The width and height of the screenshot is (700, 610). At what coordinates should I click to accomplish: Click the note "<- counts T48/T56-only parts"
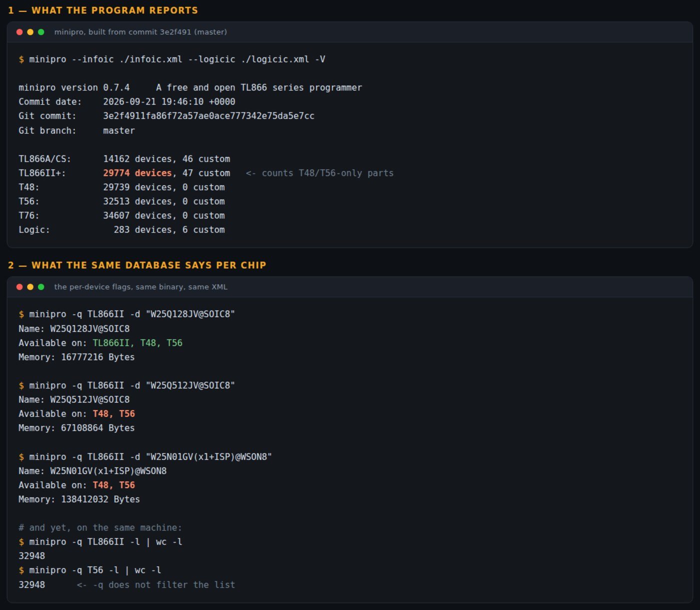[319, 173]
